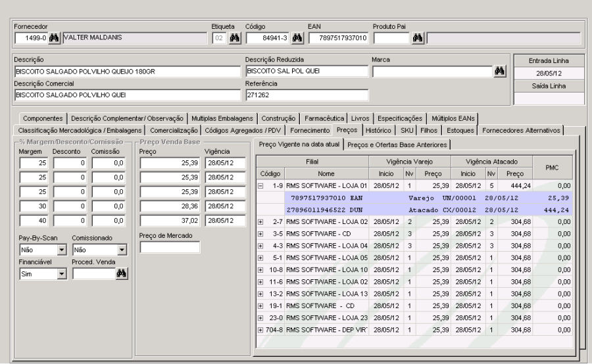Screen dimensions: 592x364
Task: Open the Etiqueta lookup binoculars icon
Action: (x=234, y=37)
